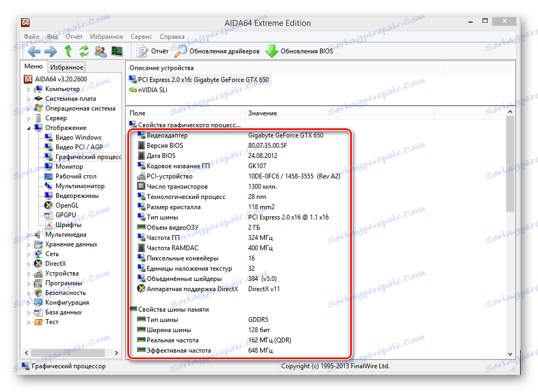Expand the Компьютер tree node

point(29,90)
